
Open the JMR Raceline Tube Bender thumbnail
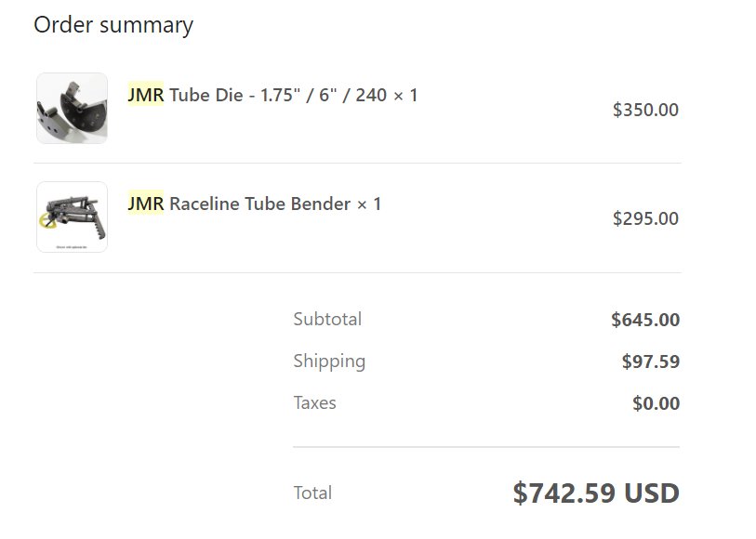tap(72, 217)
